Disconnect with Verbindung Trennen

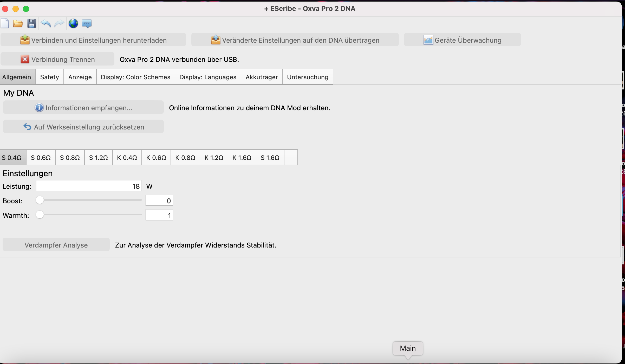click(57, 59)
